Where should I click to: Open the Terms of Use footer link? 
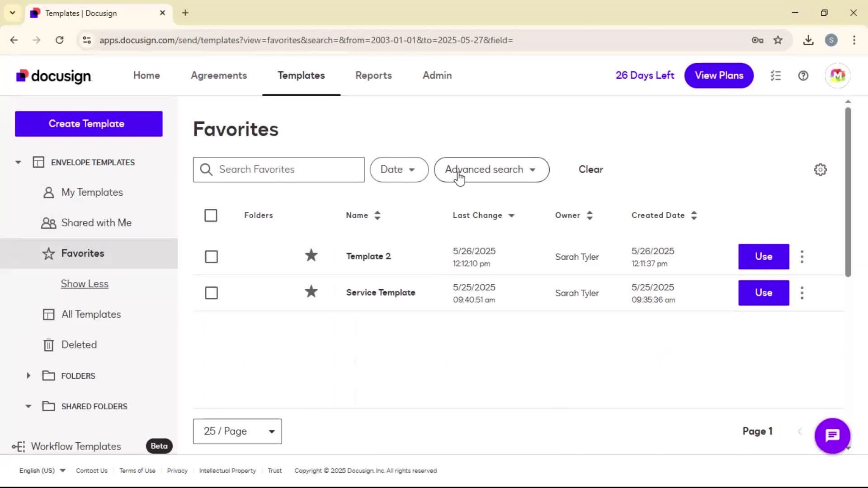pos(137,470)
